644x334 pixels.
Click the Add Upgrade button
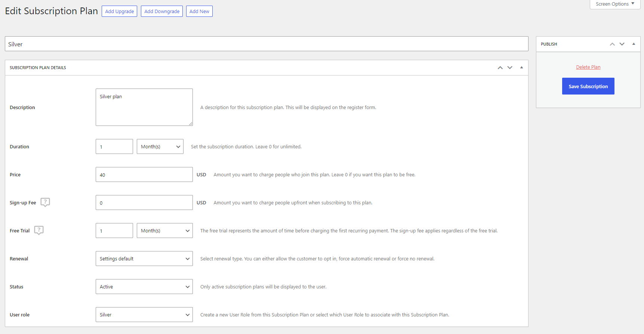coord(120,11)
